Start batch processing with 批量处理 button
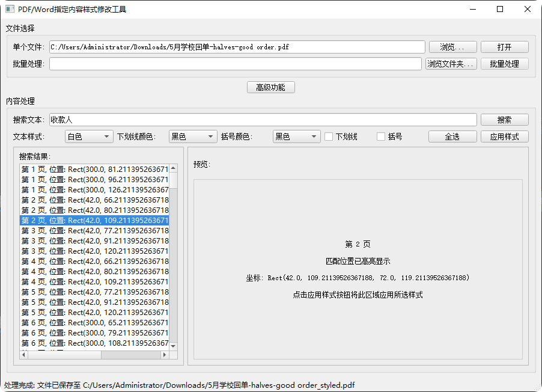Viewport: 542px width, 392px height. point(504,63)
